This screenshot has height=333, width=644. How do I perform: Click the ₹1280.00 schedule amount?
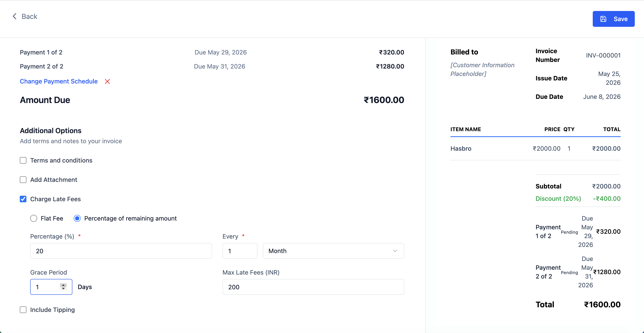390,66
